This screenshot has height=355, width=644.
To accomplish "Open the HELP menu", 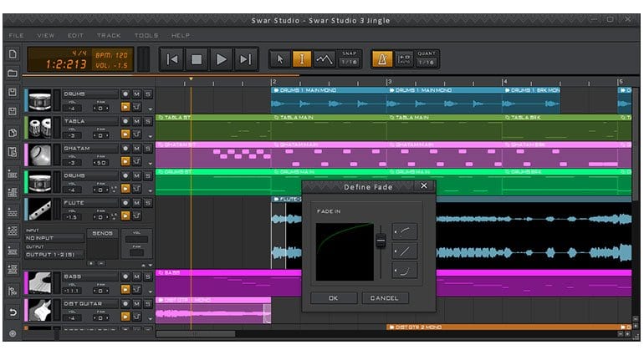I will (x=181, y=36).
